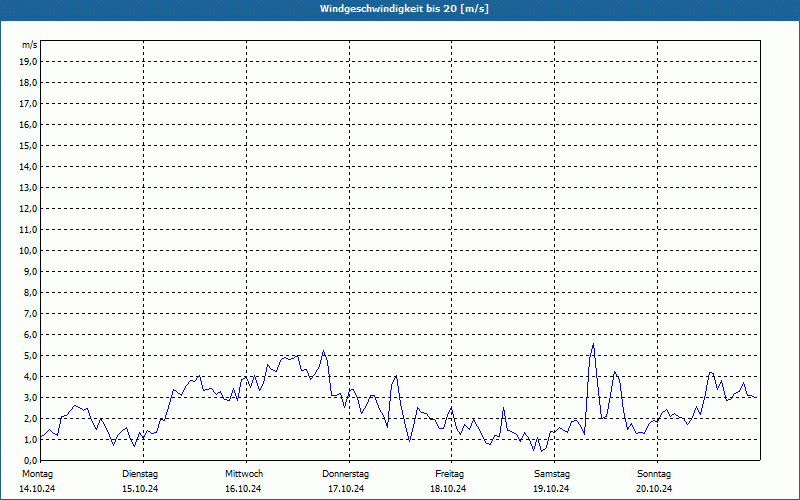The width and height of the screenshot is (800, 500).
Task: Click the '19.10.24' date label
Action: pyautogui.click(x=551, y=489)
